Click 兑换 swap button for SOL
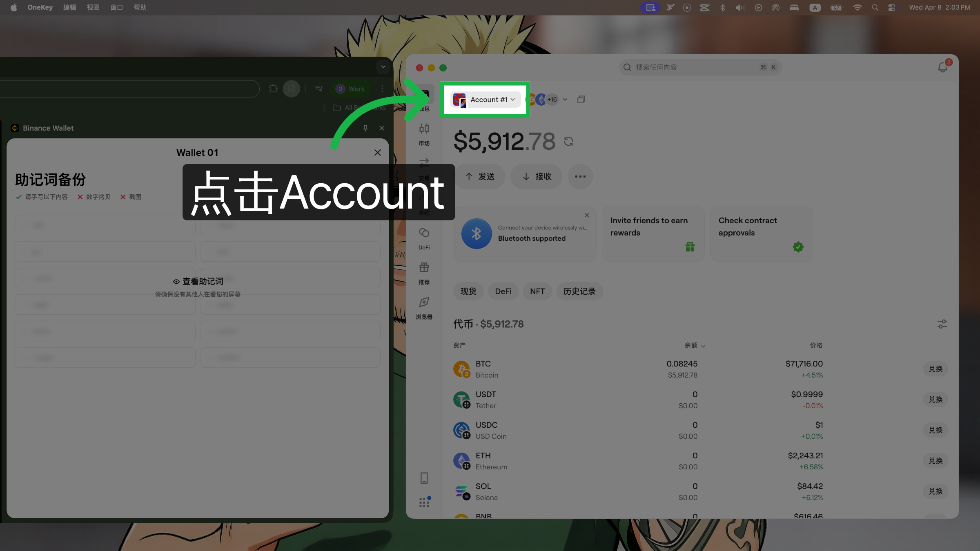Viewport: 980px width, 551px height. (x=935, y=491)
